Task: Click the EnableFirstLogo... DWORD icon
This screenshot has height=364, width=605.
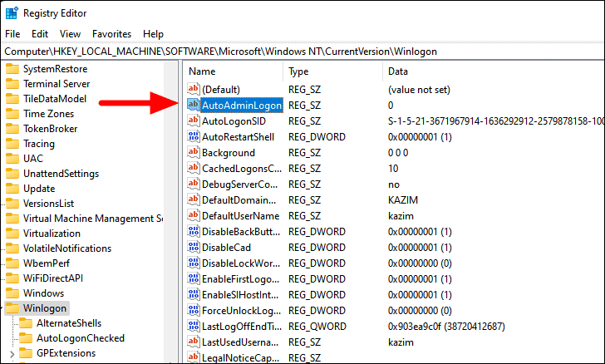Action: [x=194, y=279]
